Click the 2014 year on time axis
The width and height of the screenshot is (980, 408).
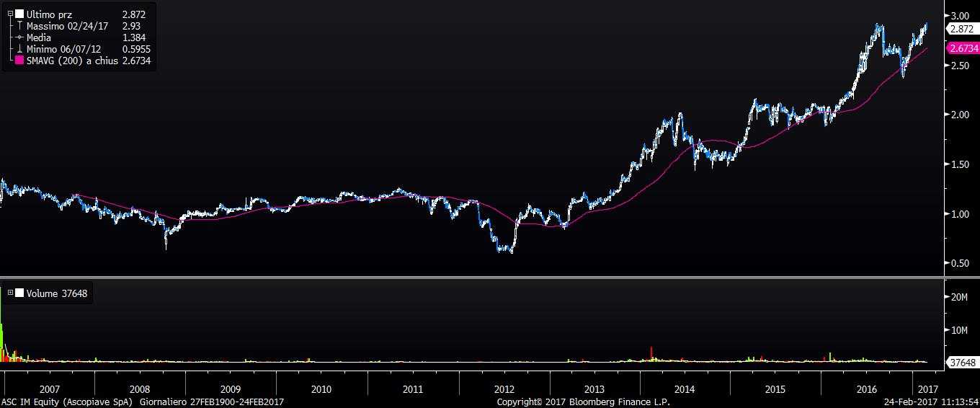pyautogui.click(x=685, y=389)
